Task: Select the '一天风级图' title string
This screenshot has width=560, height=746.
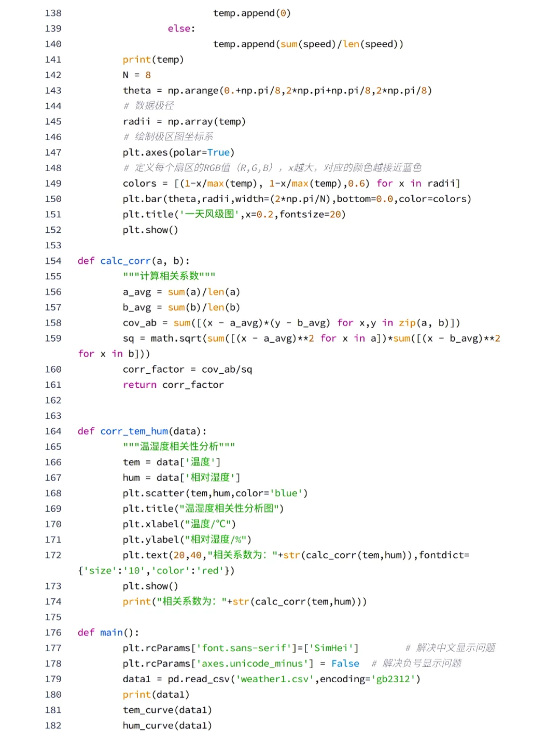Action: pos(209,214)
